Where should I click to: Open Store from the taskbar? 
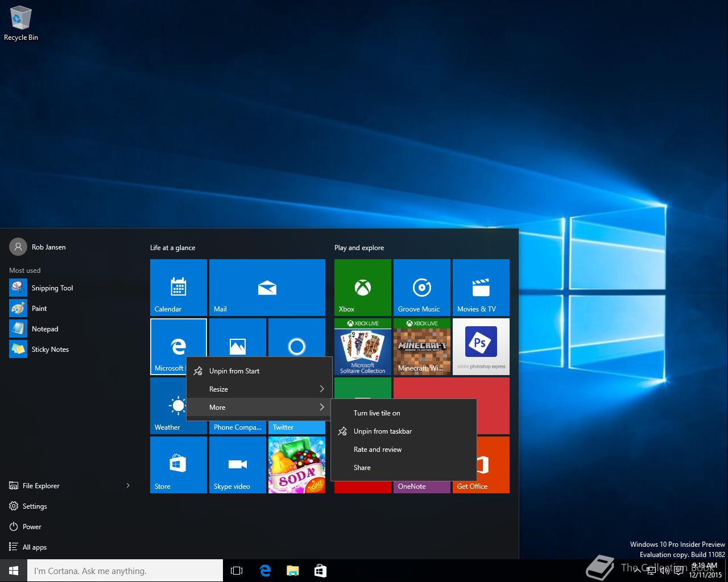pos(320,571)
